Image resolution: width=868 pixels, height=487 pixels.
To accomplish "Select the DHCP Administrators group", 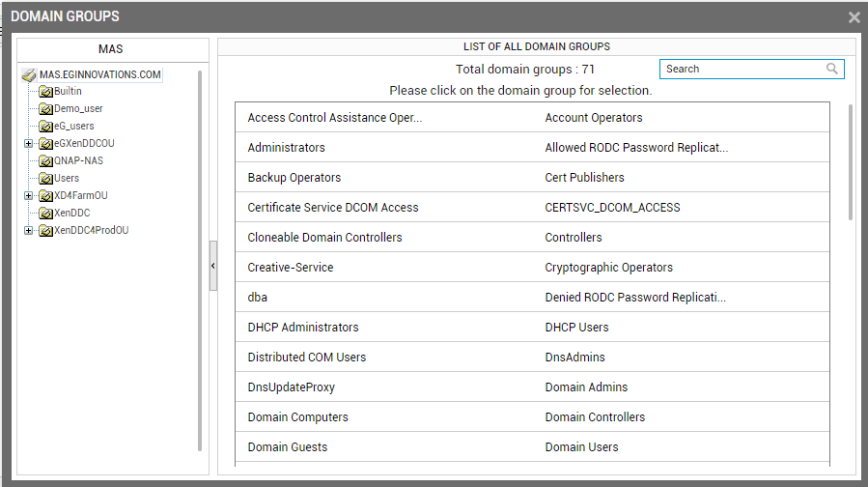I will pyautogui.click(x=303, y=327).
